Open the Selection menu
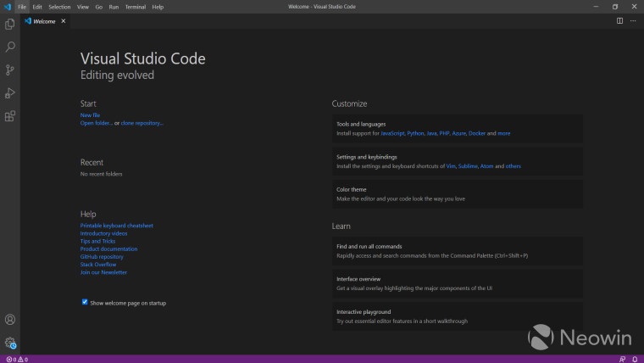 pyautogui.click(x=59, y=7)
